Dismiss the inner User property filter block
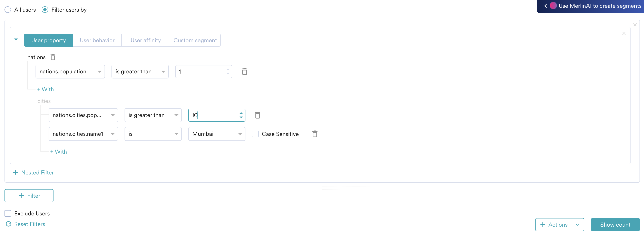The width and height of the screenshot is (644, 236). tap(624, 33)
